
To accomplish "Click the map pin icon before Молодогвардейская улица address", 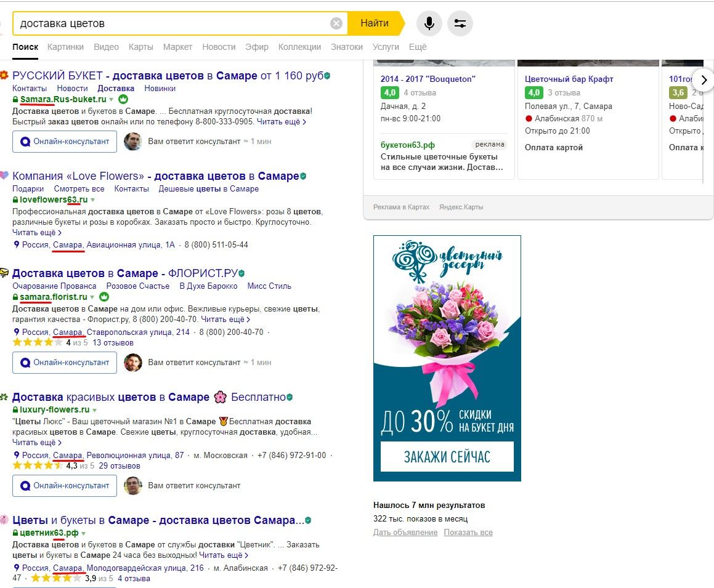I will pos(17,568).
